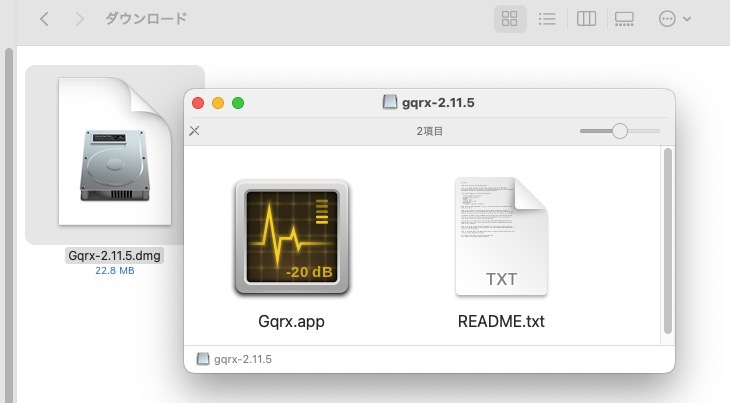Image resolution: width=730 pixels, height=403 pixels.
Task: Zoom the gqrx-2.11.5 window with green button
Action: pos(238,103)
